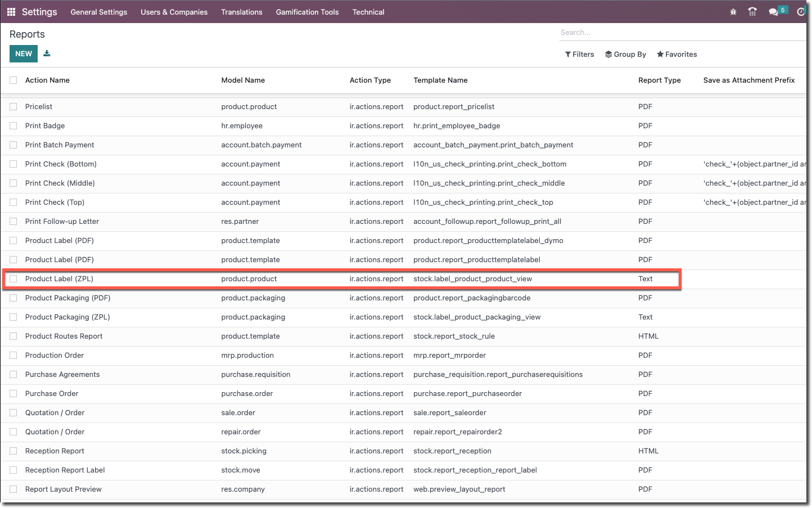Click template web.preview_layout_report
The image size is (812, 508).
point(459,489)
